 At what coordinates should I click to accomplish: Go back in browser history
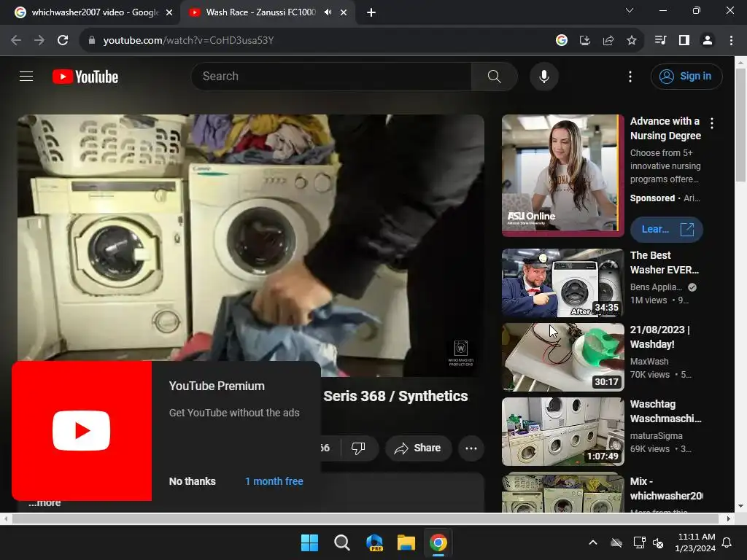pos(16,41)
